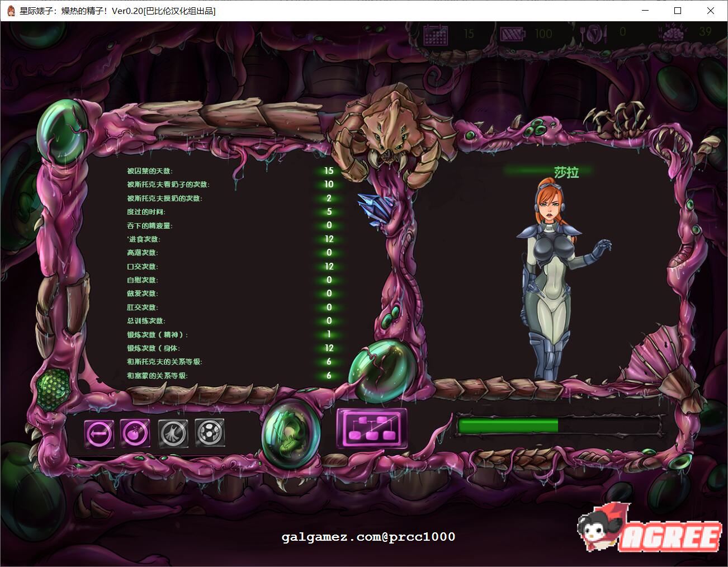Click the 被囚禁的天数 stat row

click(x=149, y=171)
